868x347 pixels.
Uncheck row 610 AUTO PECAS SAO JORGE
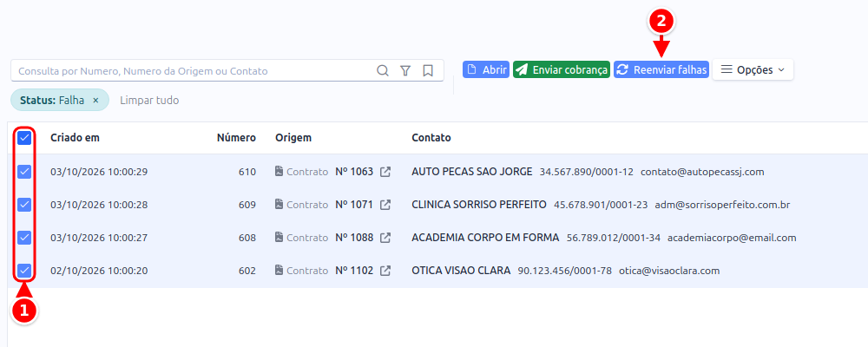point(24,172)
